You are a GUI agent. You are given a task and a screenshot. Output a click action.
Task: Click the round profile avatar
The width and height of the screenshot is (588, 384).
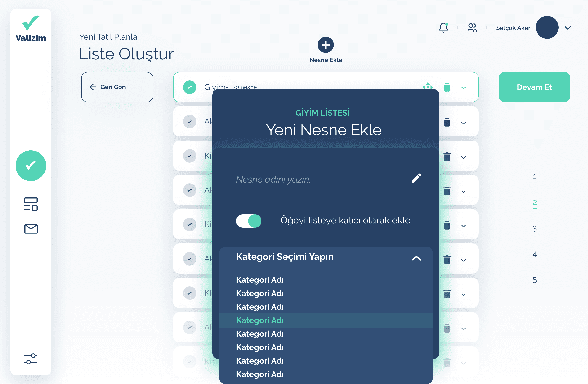click(x=547, y=27)
